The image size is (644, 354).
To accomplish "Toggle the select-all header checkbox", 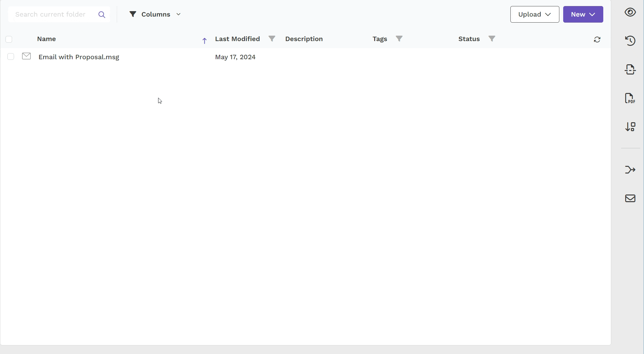I will pos(9,39).
